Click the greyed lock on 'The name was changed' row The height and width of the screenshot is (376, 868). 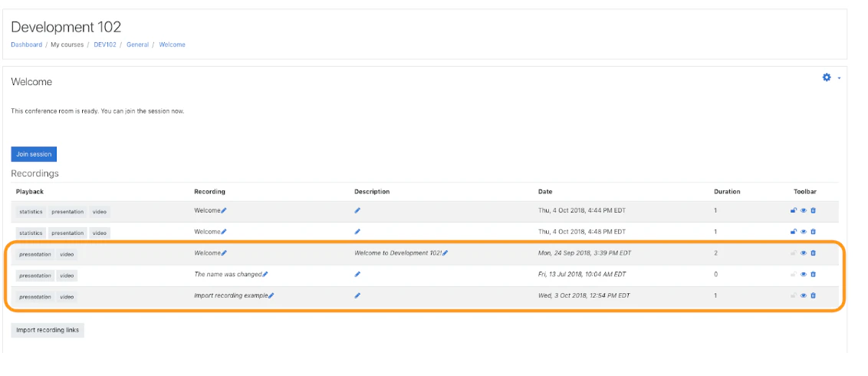pos(794,274)
